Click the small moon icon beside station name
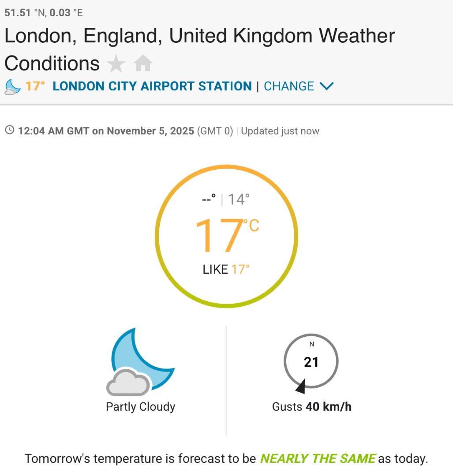The height and width of the screenshot is (476, 453). [x=12, y=86]
